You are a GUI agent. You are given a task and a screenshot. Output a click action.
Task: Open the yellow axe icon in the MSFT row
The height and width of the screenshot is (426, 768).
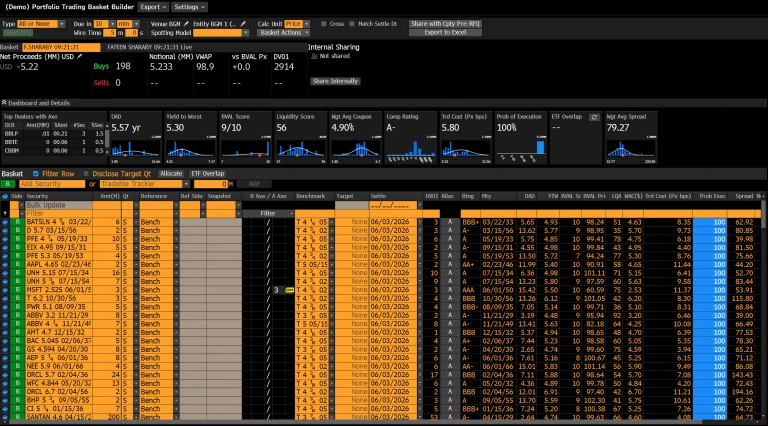click(x=289, y=290)
